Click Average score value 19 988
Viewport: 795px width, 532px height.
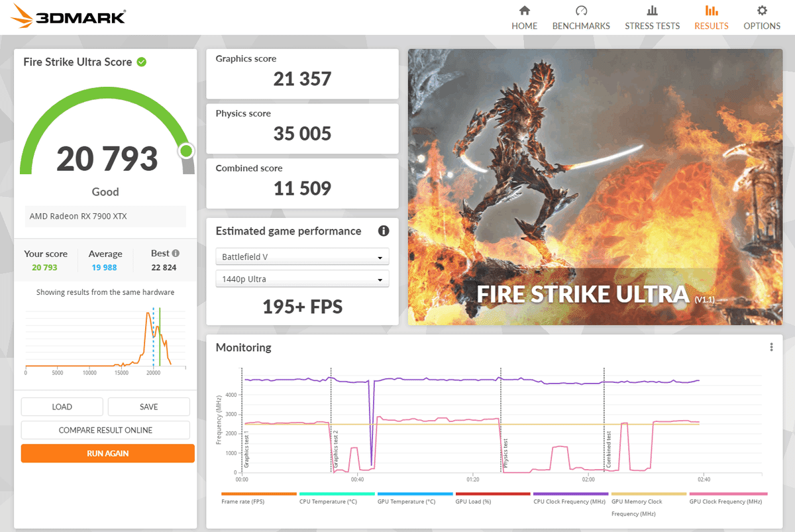pyautogui.click(x=105, y=268)
